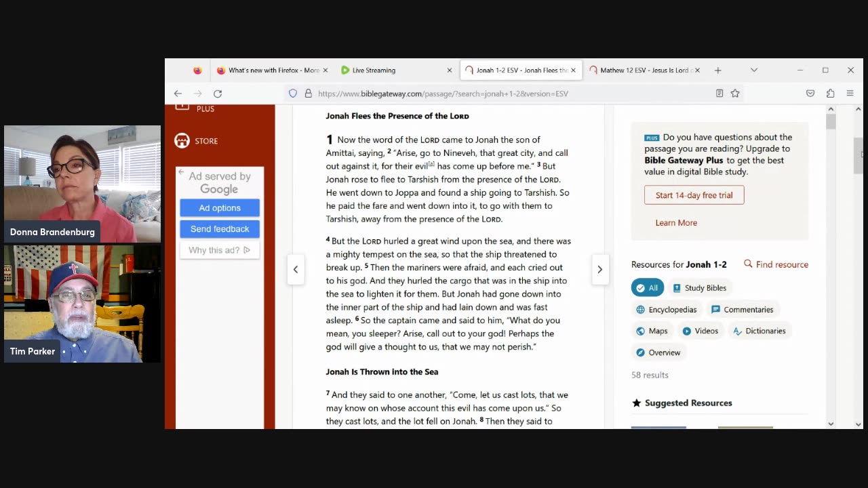The height and width of the screenshot is (488, 868).
Task: Open footnote a after the word evil
Action: tap(431, 164)
